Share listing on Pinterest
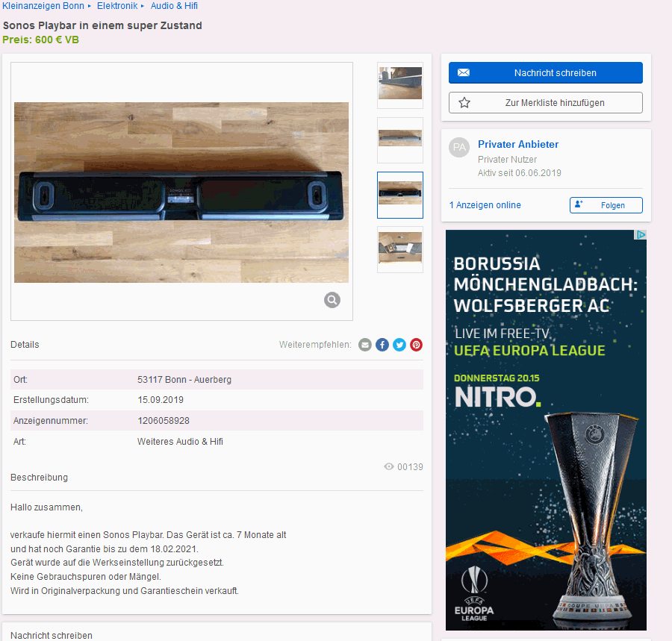 (x=416, y=345)
